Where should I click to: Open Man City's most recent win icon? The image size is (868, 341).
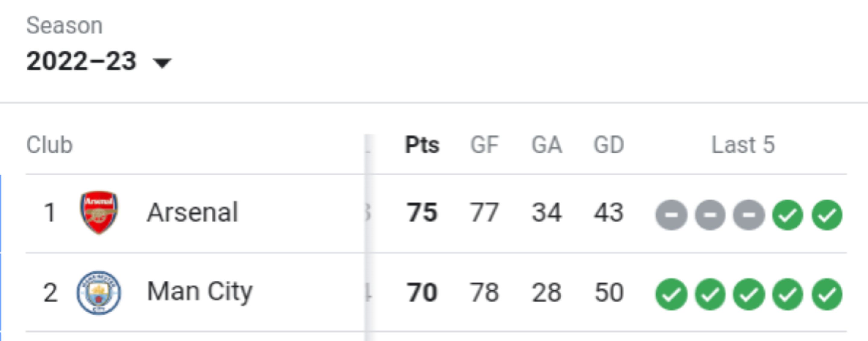tap(827, 294)
